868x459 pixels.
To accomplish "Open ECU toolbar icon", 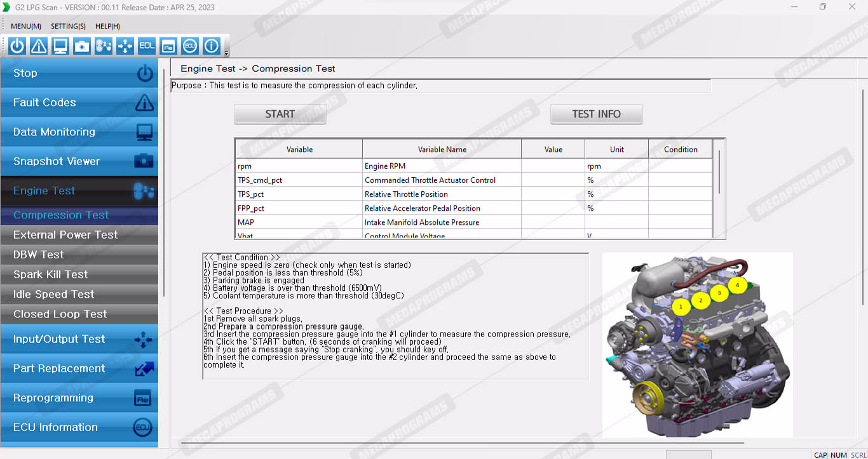I will (x=190, y=46).
